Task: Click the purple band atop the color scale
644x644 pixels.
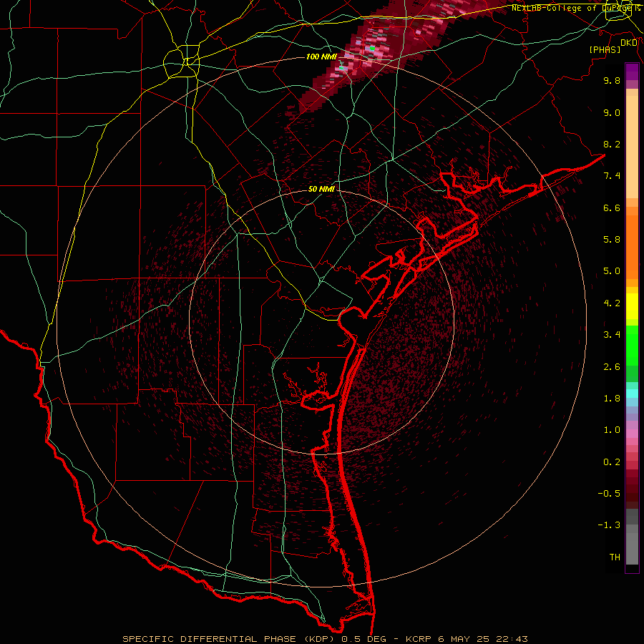Action: [632, 72]
